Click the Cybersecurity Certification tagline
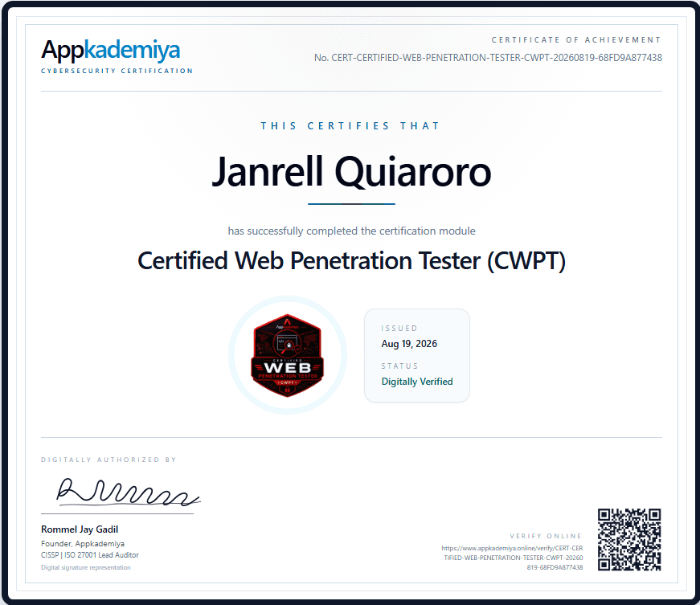Image resolution: width=700 pixels, height=605 pixels. coord(117,71)
